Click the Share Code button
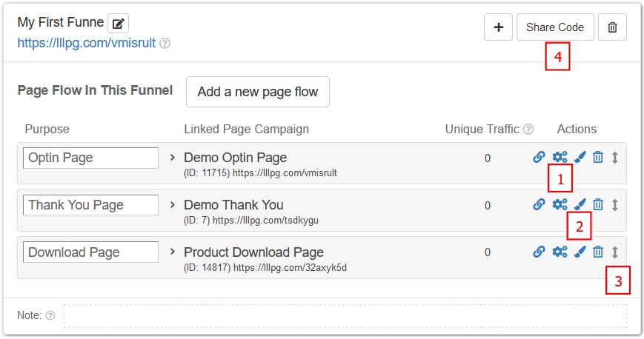 coord(555,27)
